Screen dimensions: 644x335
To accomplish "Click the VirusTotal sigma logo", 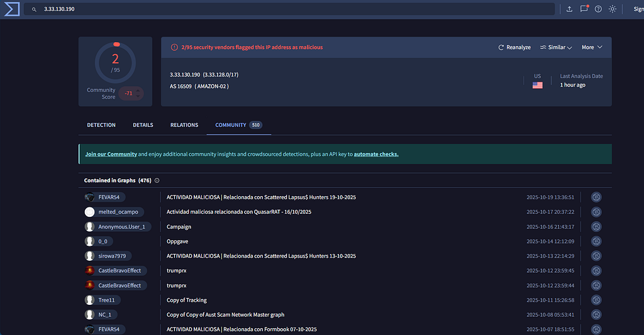I will [12, 9].
